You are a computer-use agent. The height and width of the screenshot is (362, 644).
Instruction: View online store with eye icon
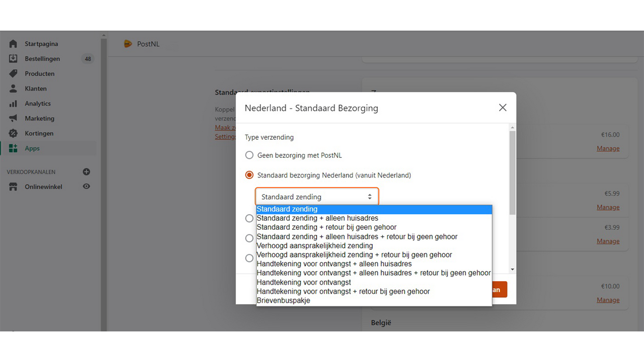click(87, 187)
